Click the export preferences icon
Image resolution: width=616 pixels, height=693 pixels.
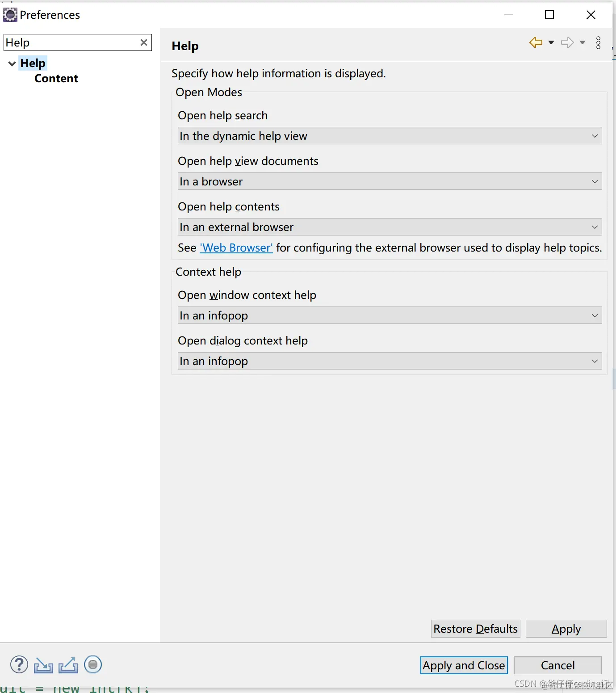click(x=68, y=665)
